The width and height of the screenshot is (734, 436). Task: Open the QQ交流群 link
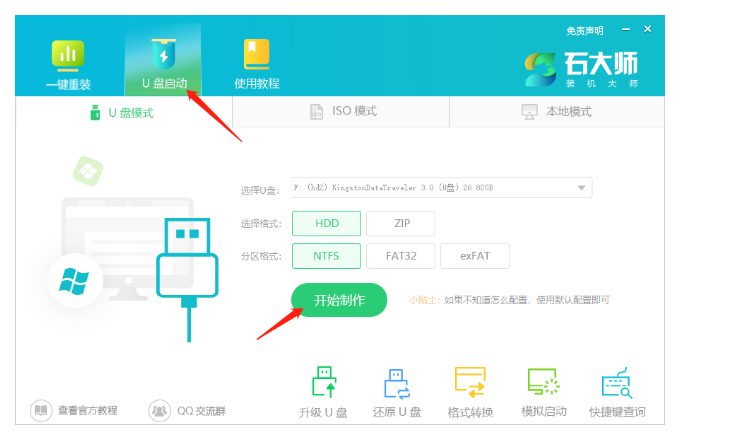(189, 410)
